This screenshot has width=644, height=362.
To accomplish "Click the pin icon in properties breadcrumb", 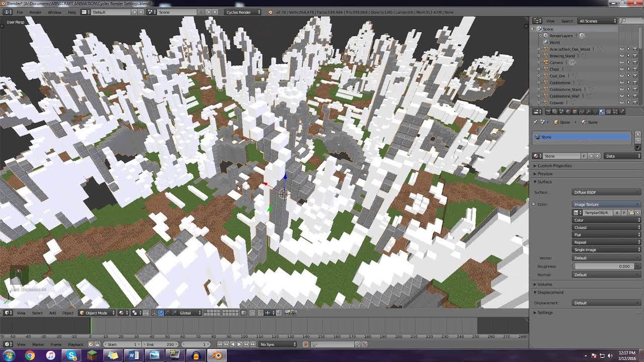I will 535,122.
